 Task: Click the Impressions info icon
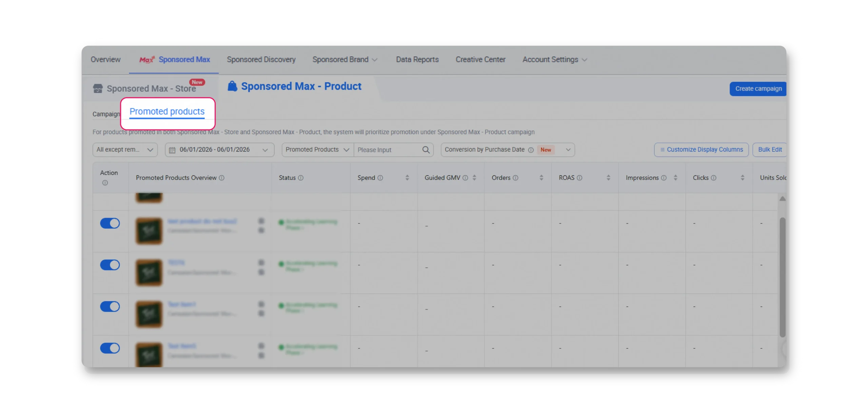pyautogui.click(x=664, y=178)
